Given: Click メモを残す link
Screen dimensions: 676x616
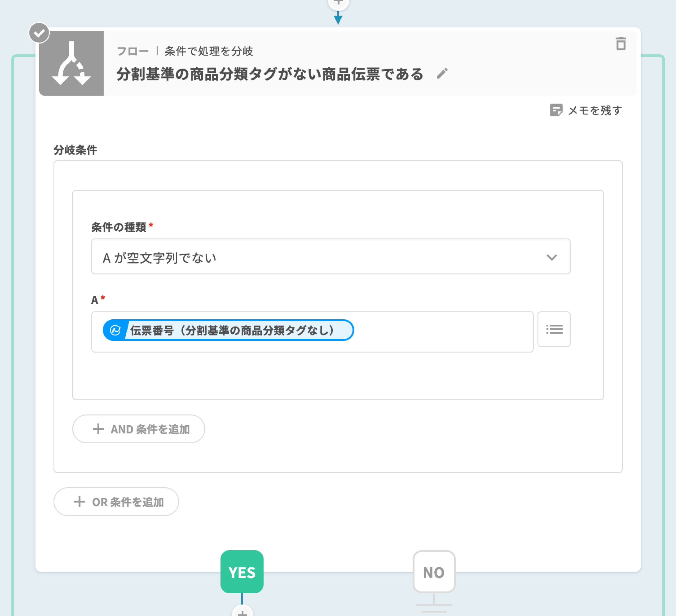Looking at the screenshot, I should click(x=594, y=110).
